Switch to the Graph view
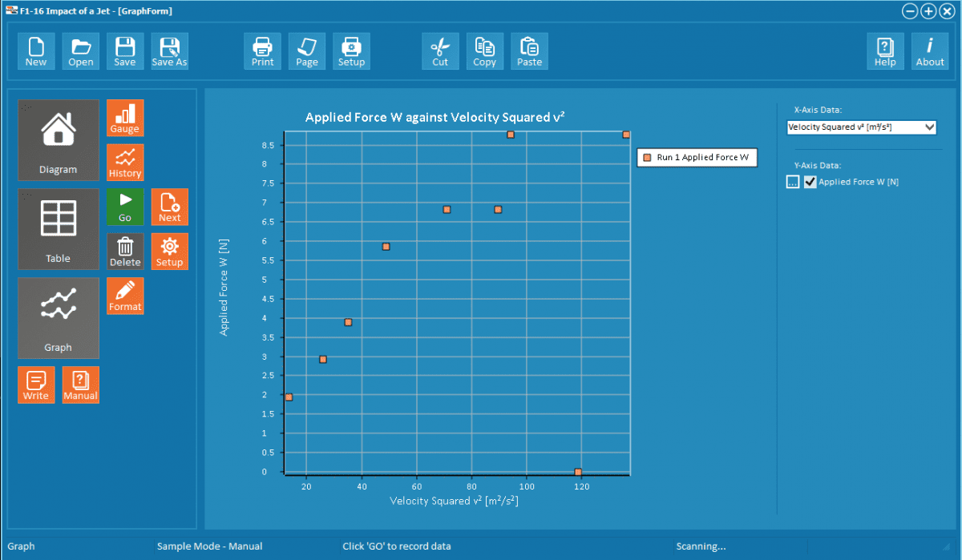Viewport: 962px width, 560px height. (x=58, y=318)
